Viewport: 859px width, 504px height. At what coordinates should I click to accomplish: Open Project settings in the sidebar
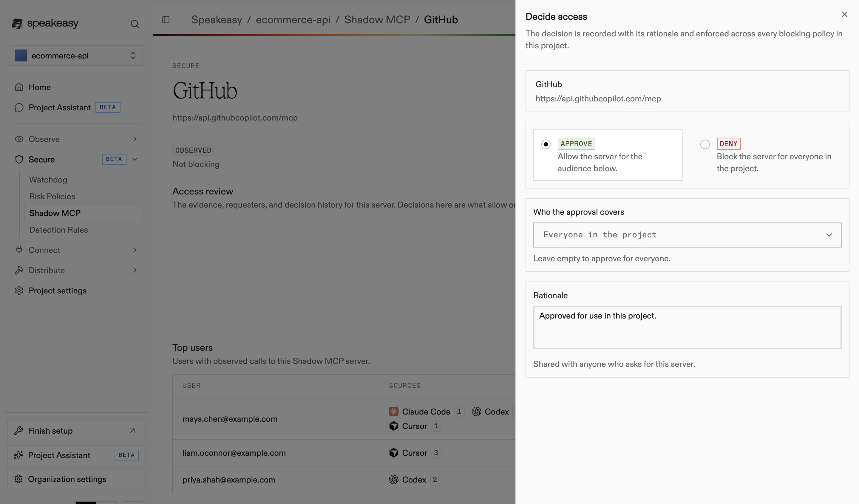[58, 291]
